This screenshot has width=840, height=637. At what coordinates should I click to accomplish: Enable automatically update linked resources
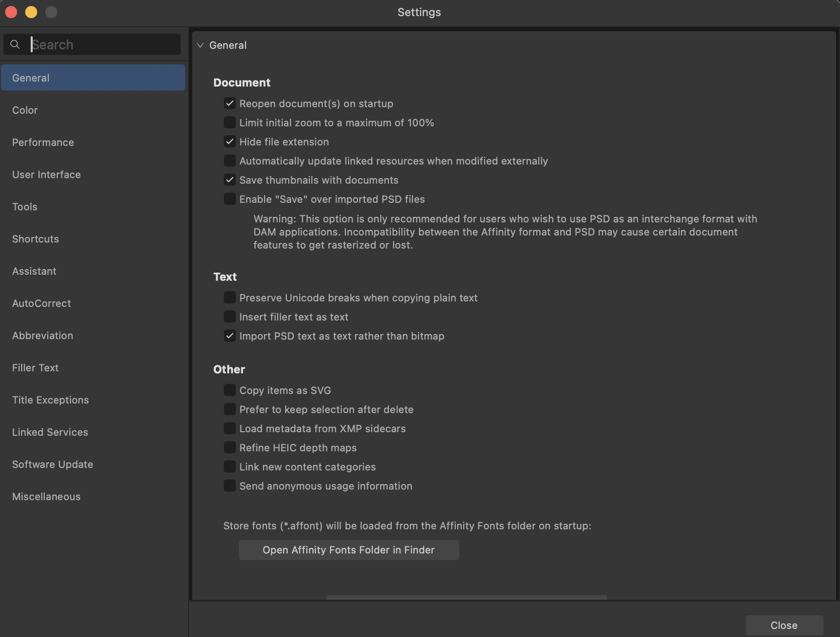[230, 161]
